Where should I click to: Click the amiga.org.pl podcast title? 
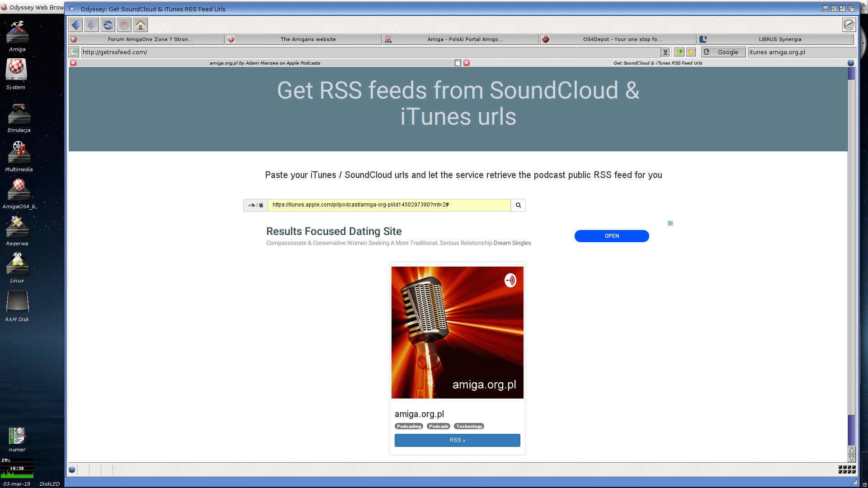tap(419, 414)
